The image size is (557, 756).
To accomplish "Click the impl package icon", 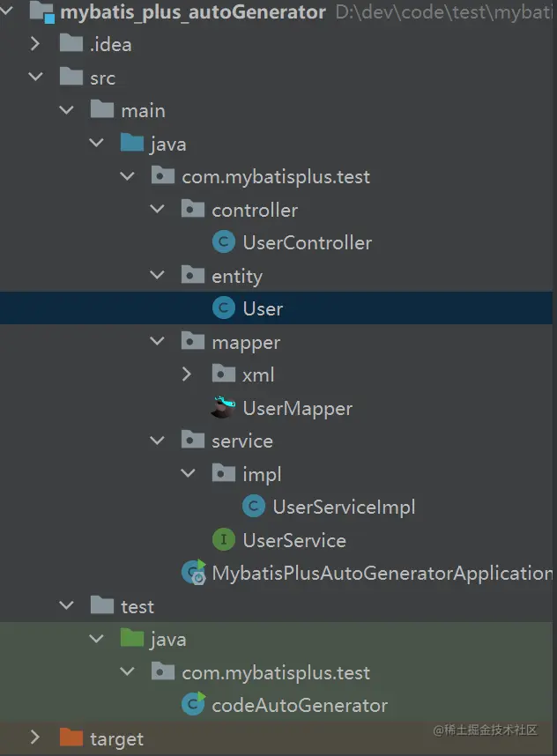I will click(224, 473).
